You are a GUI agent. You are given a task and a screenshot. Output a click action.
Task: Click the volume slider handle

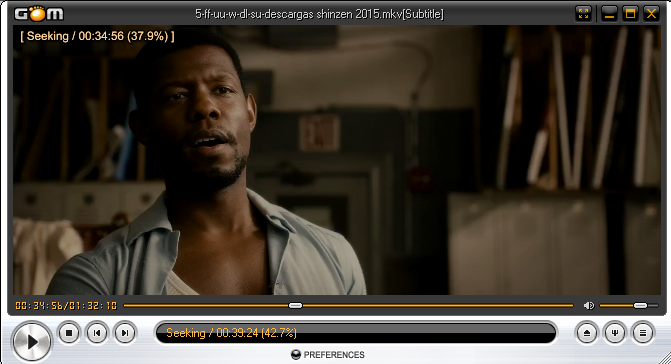[x=641, y=305]
